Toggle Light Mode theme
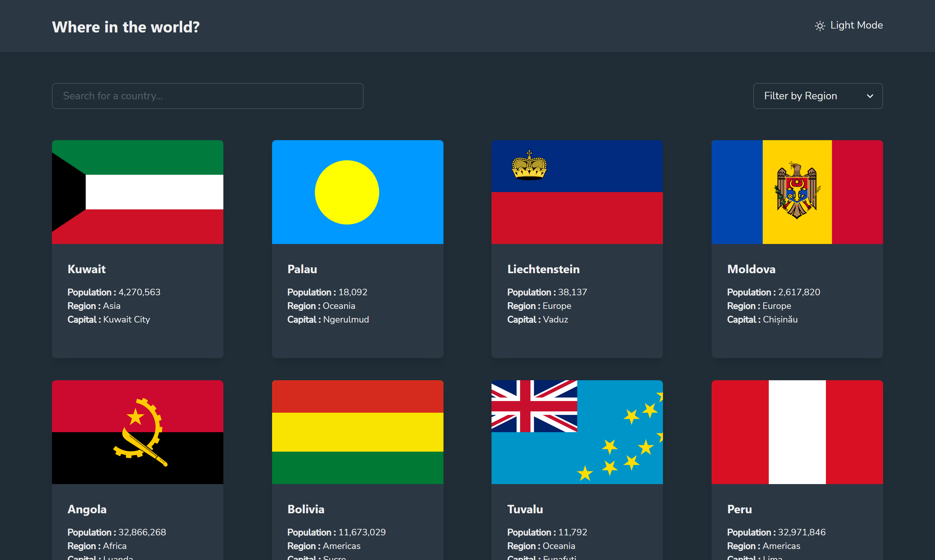The image size is (935, 560). point(856,25)
